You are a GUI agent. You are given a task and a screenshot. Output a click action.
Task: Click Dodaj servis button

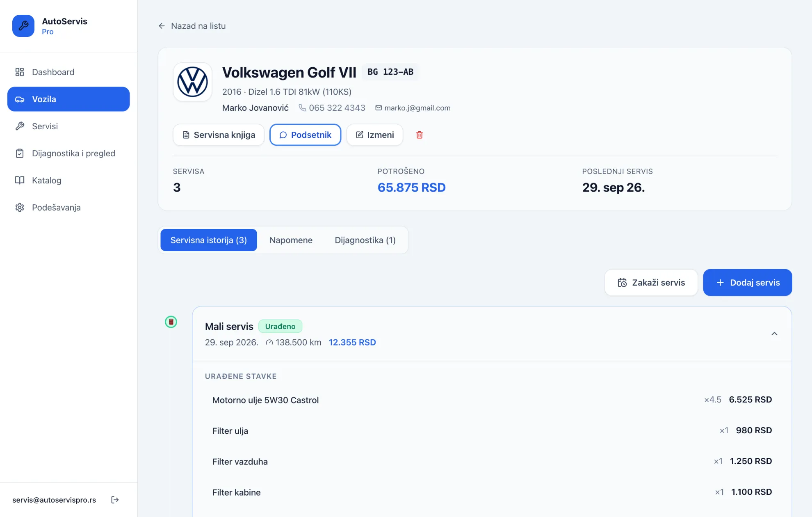click(748, 282)
